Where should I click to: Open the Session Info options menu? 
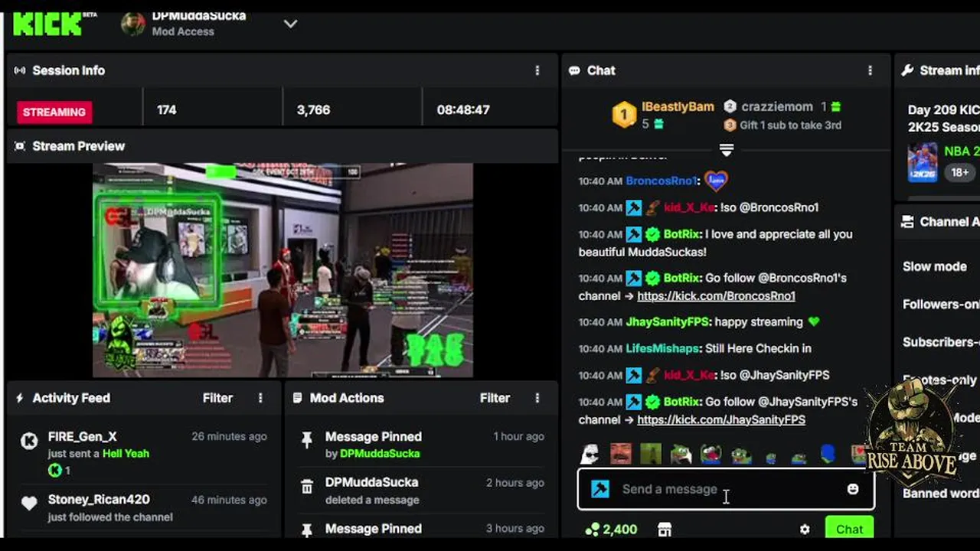tap(537, 70)
